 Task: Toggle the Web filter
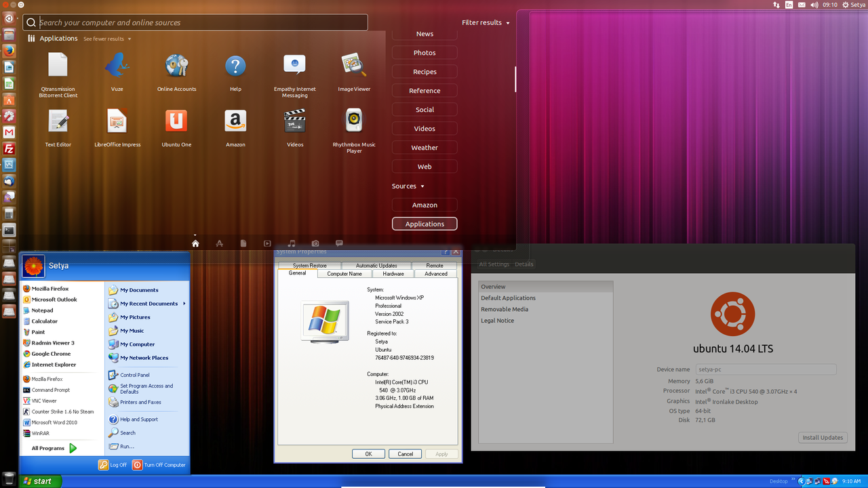coord(425,167)
